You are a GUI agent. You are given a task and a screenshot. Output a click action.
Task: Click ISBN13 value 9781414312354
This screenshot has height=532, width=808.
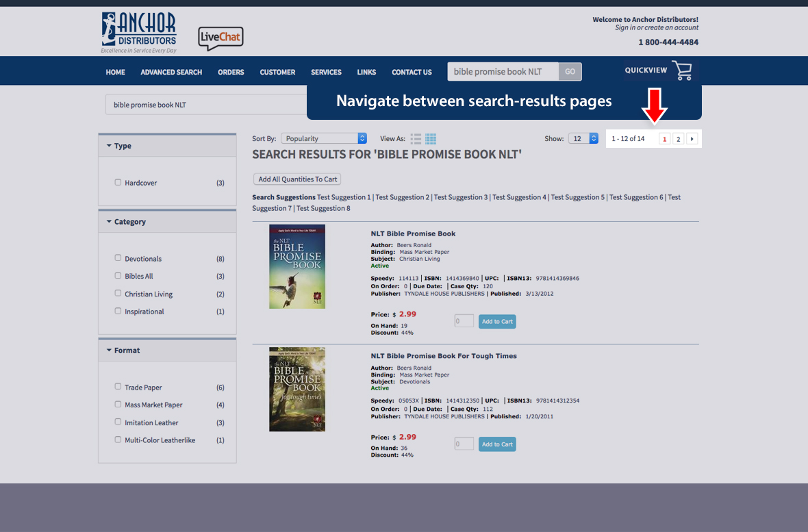point(557,401)
